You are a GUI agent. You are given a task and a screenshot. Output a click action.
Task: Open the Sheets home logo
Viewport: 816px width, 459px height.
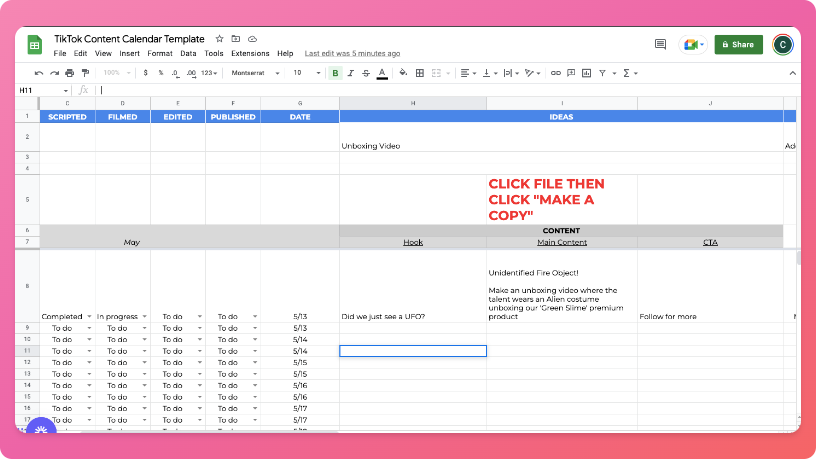pos(34,45)
